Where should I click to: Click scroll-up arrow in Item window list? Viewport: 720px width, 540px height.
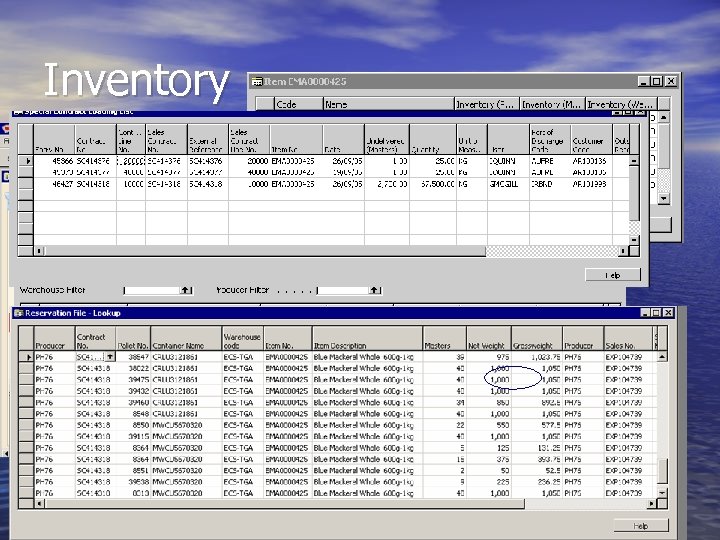(664, 118)
